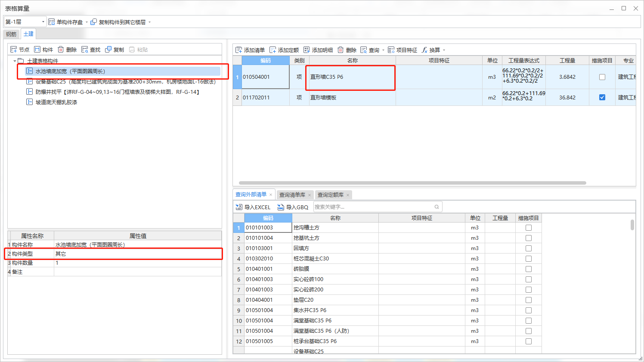Check 措施项目 box for 挖沟槽土方

coord(529,228)
